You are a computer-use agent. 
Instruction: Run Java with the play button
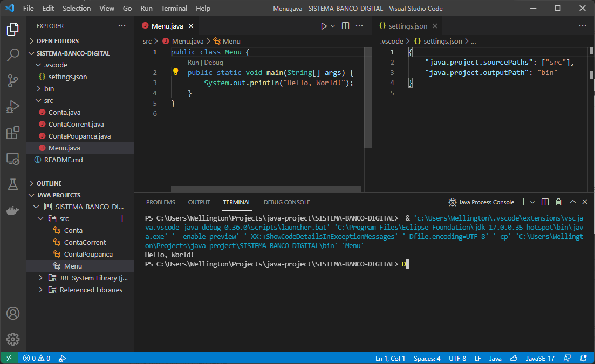tap(324, 26)
